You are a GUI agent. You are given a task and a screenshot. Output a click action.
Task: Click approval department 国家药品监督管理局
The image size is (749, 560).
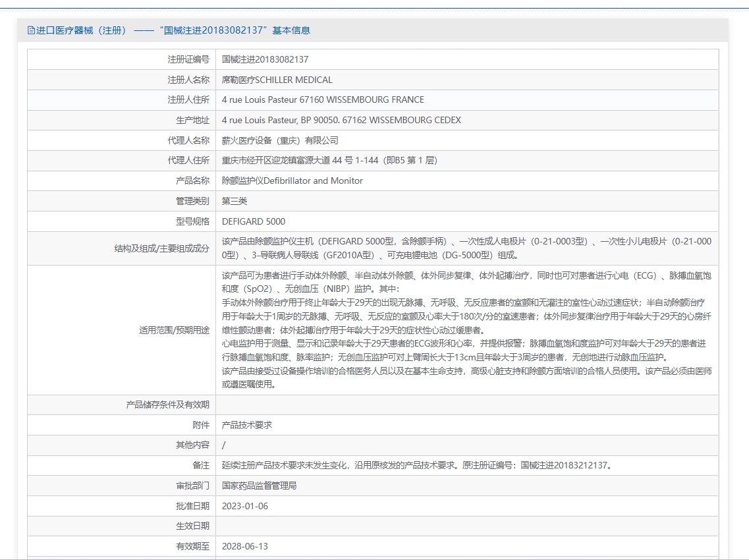tap(260, 486)
